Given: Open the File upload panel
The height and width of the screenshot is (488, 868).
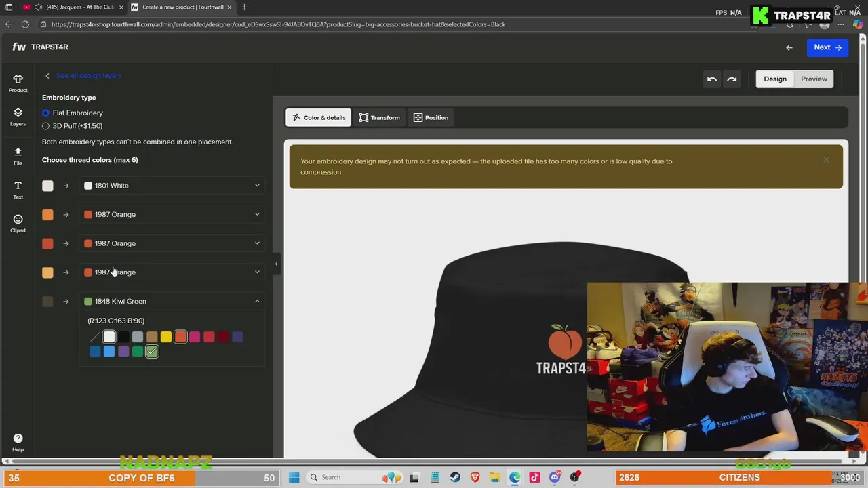Looking at the screenshot, I should click(18, 156).
